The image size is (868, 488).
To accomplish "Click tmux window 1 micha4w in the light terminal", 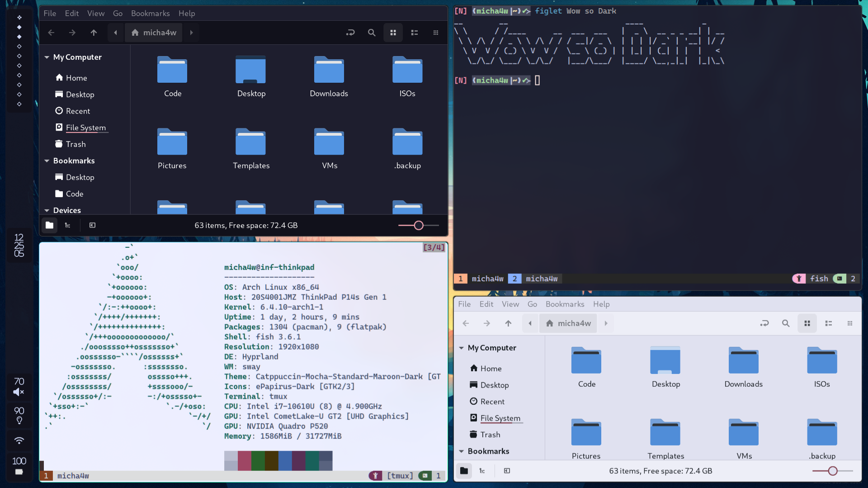I will (66, 476).
